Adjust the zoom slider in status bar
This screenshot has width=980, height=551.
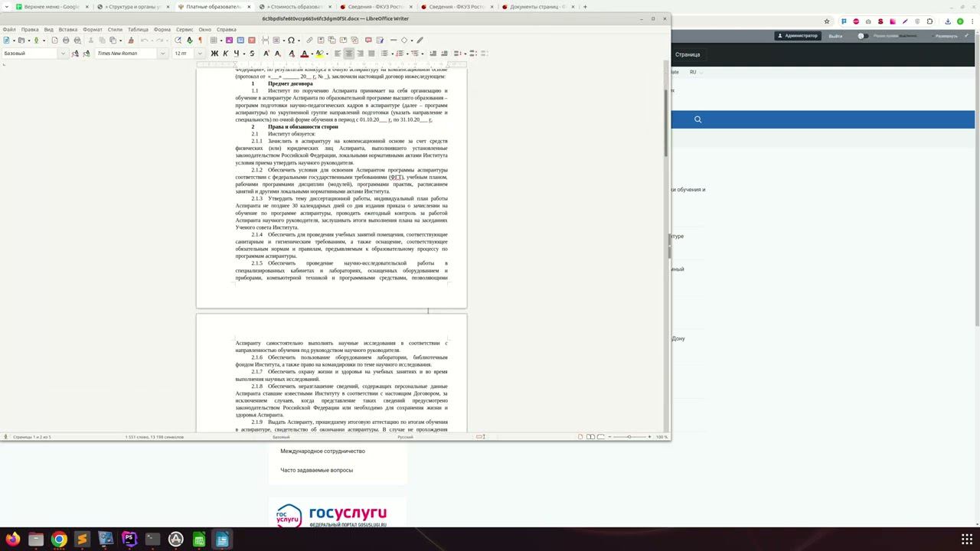point(629,436)
